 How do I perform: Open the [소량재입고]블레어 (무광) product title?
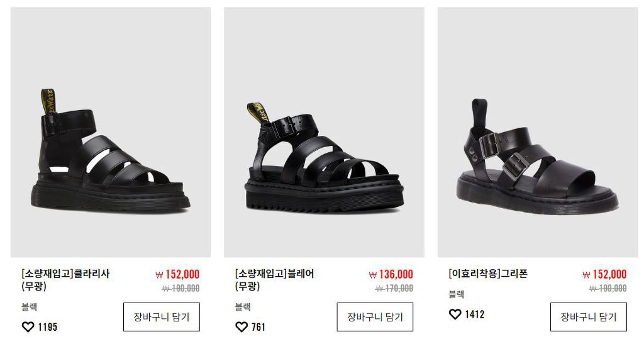pos(274,280)
